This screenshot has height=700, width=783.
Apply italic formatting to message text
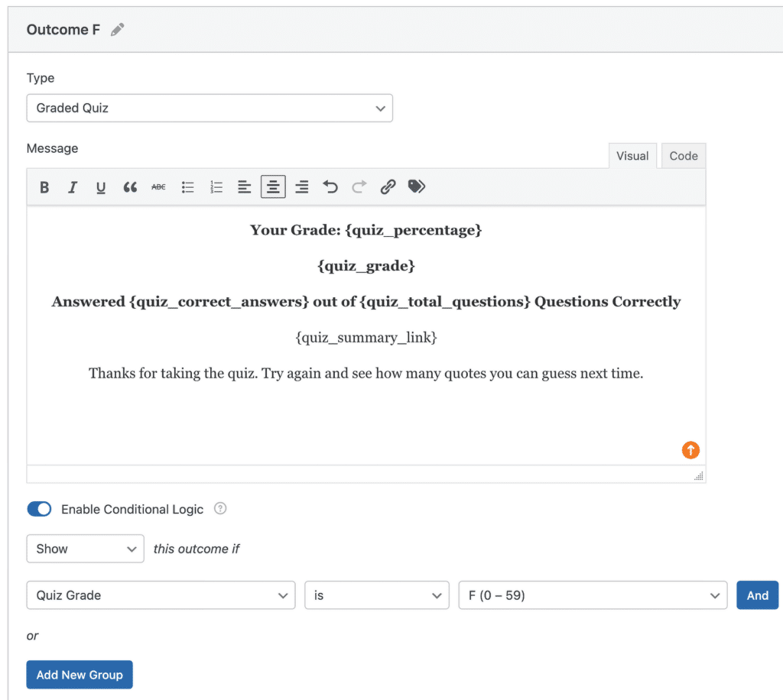pos(73,187)
